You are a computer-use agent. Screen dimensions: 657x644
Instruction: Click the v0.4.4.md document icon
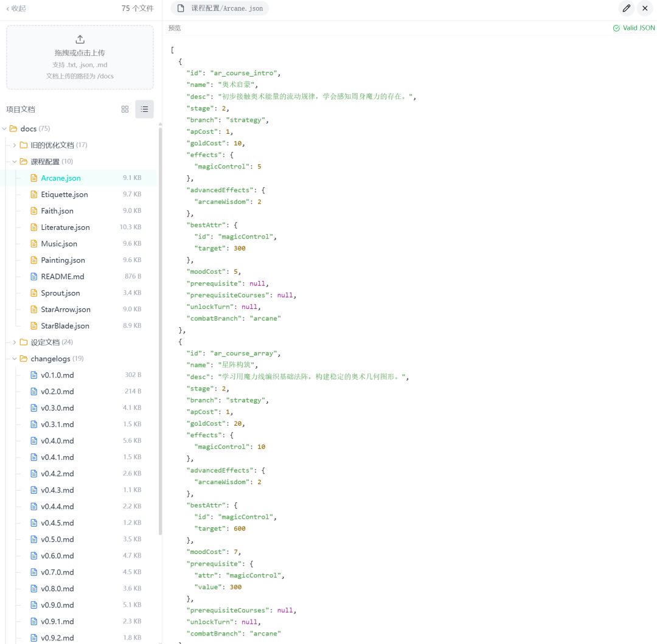34,506
